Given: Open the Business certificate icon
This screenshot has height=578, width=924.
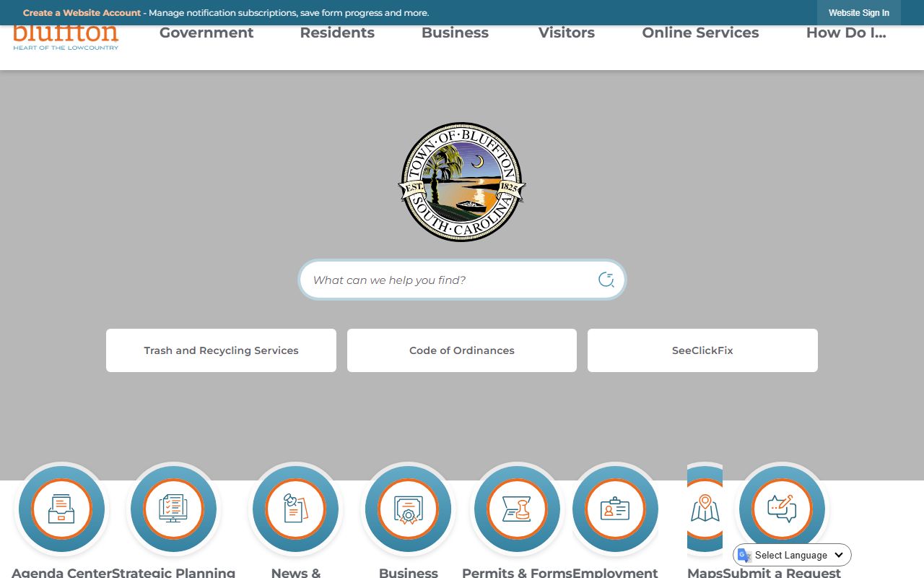Looking at the screenshot, I should pyautogui.click(x=408, y=509).
